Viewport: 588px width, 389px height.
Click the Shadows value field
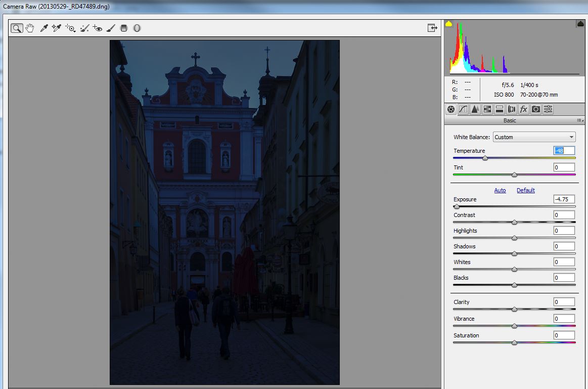tap(564, 246)
